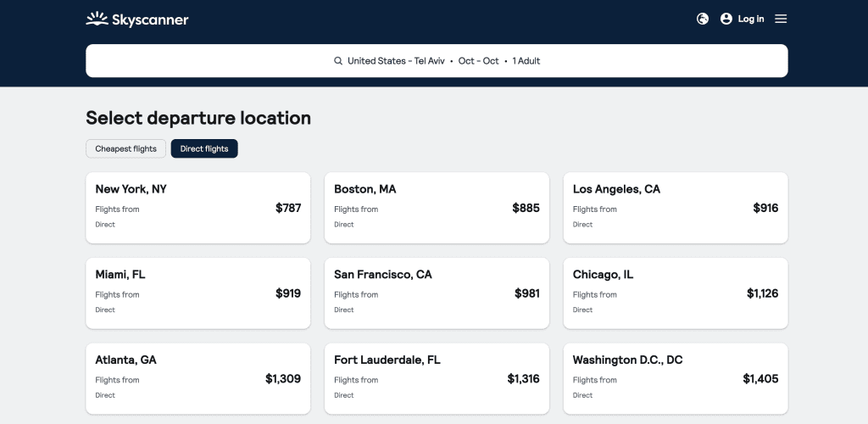The image size is (868, 424).
Task: Select the Direct flights filter
Action: 204,148
